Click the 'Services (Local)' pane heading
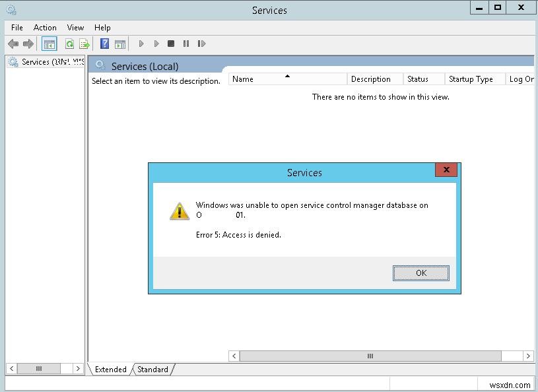538x392 pixels. coord(145,66)
